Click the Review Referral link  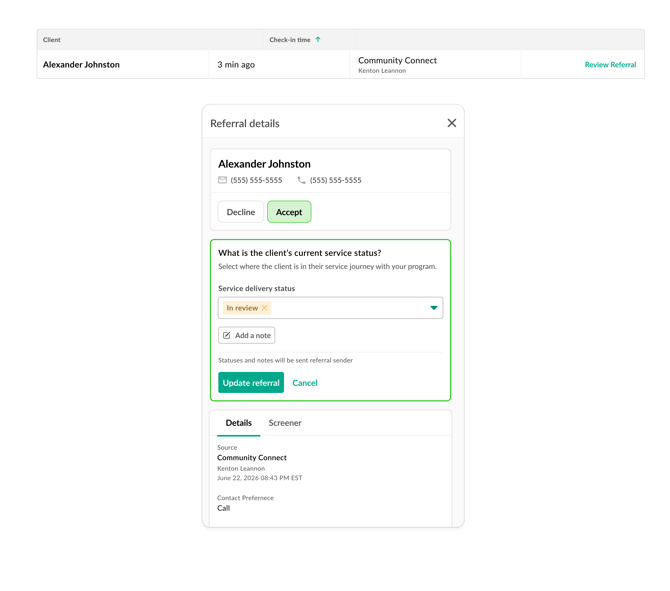610,65
